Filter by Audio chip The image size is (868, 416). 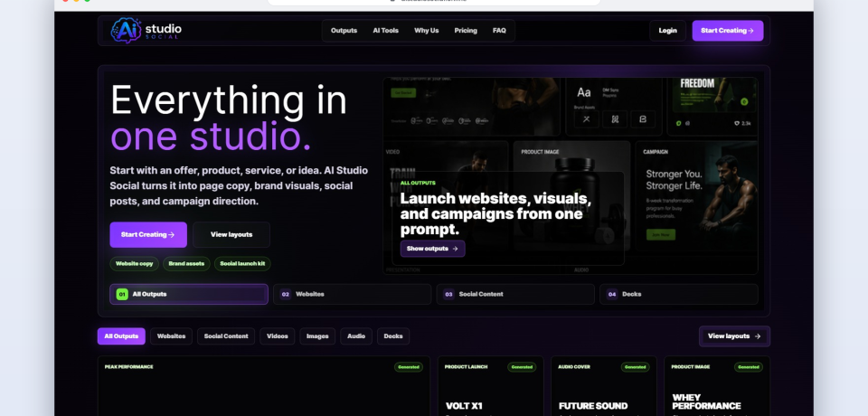click(x=356, y=336)
